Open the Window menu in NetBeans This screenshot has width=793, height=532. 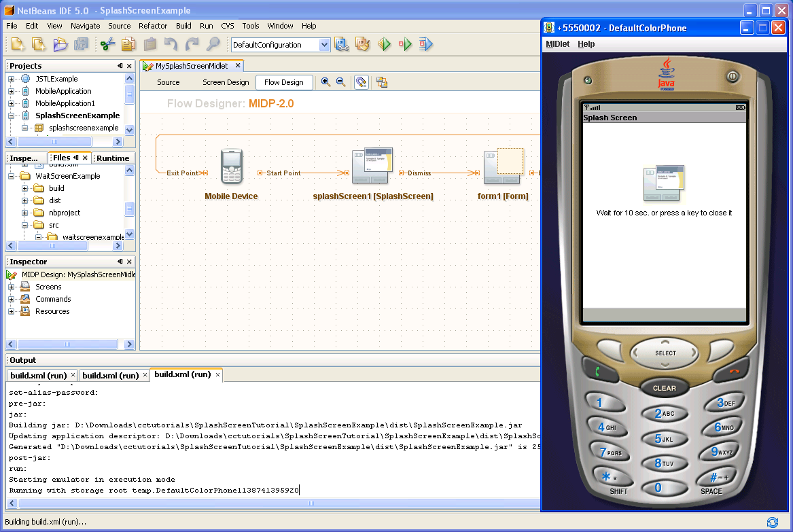click(280, 26)
